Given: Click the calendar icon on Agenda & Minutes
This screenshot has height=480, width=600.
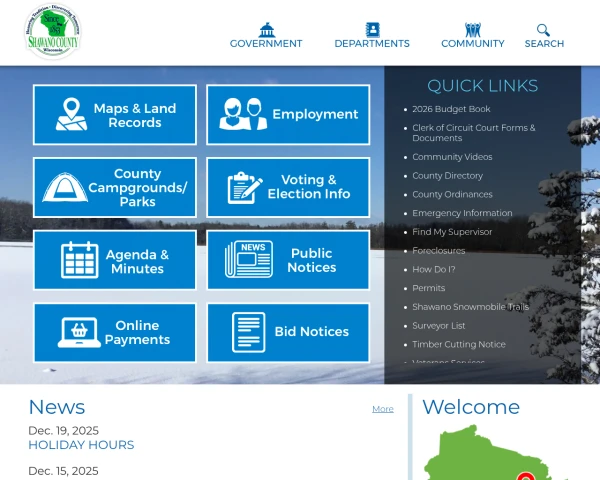Looking at the screenshot, I should click(x=80, y=260).
